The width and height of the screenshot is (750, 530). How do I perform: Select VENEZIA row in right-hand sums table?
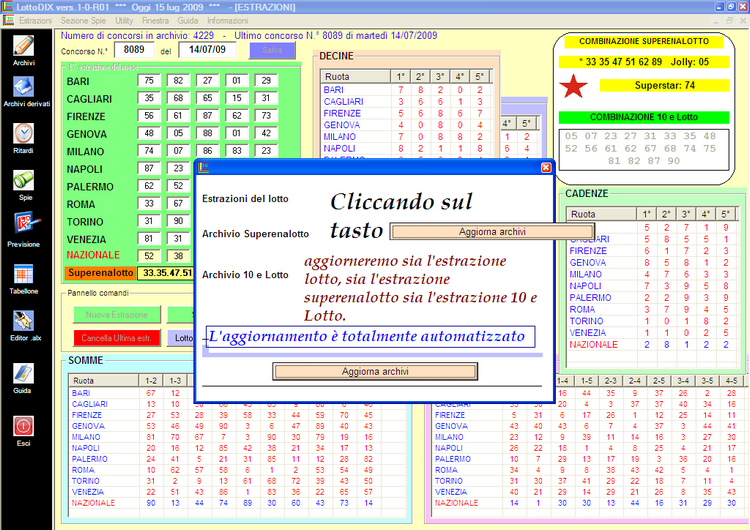pyautogui.click(x=586, y=492)
